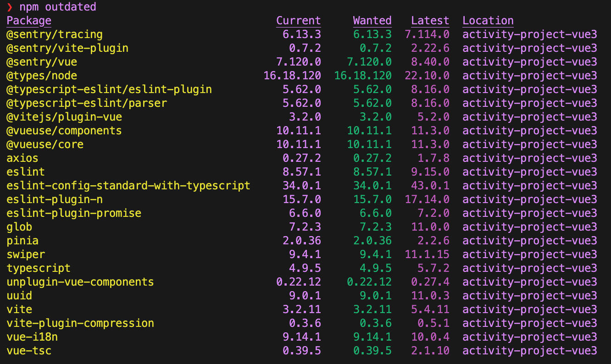Click the axios package name
611x364 pixels.
click(x=22, y=158)
